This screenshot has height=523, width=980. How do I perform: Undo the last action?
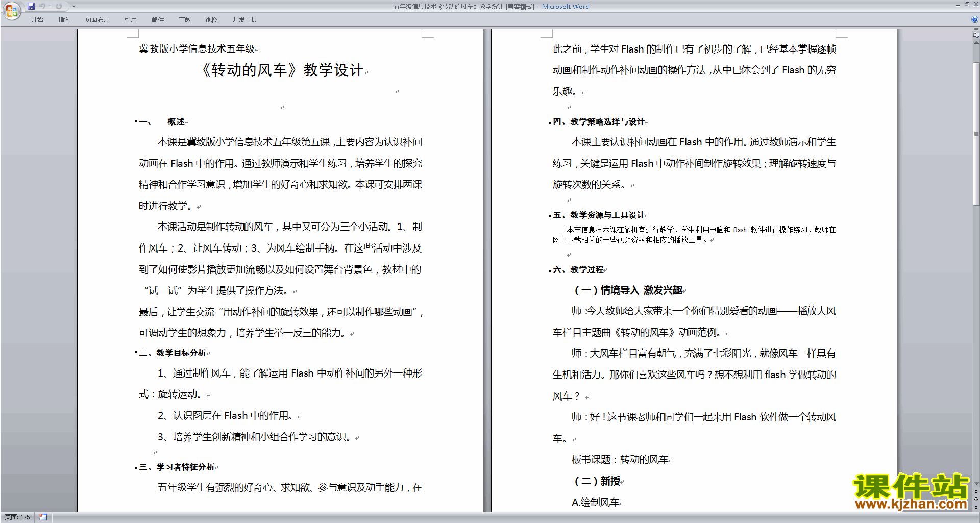coord(42,6)
